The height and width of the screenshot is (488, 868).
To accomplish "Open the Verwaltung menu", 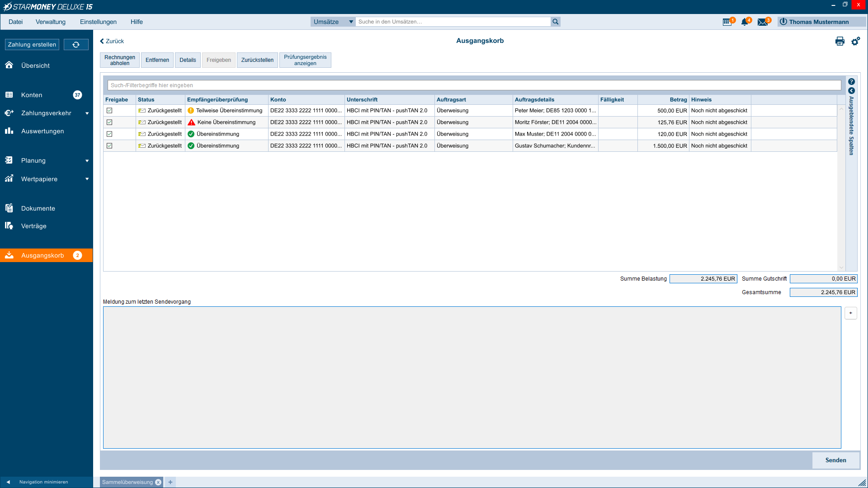I will tap(51, 22).
